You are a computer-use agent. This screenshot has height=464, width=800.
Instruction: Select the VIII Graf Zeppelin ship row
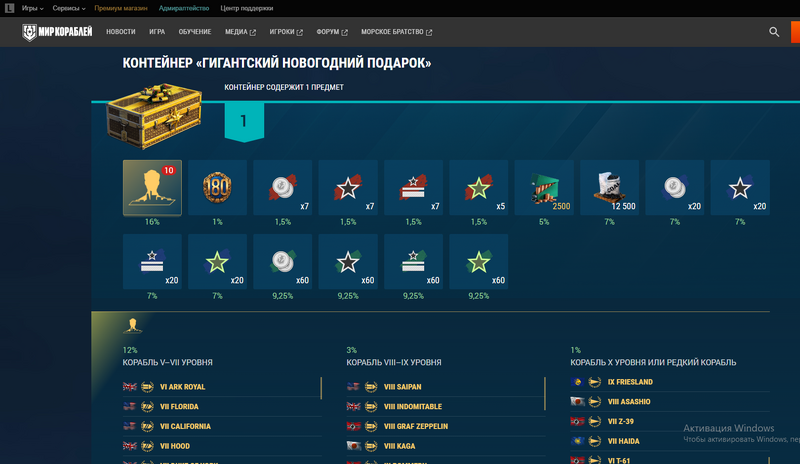(x=444, y=426)
